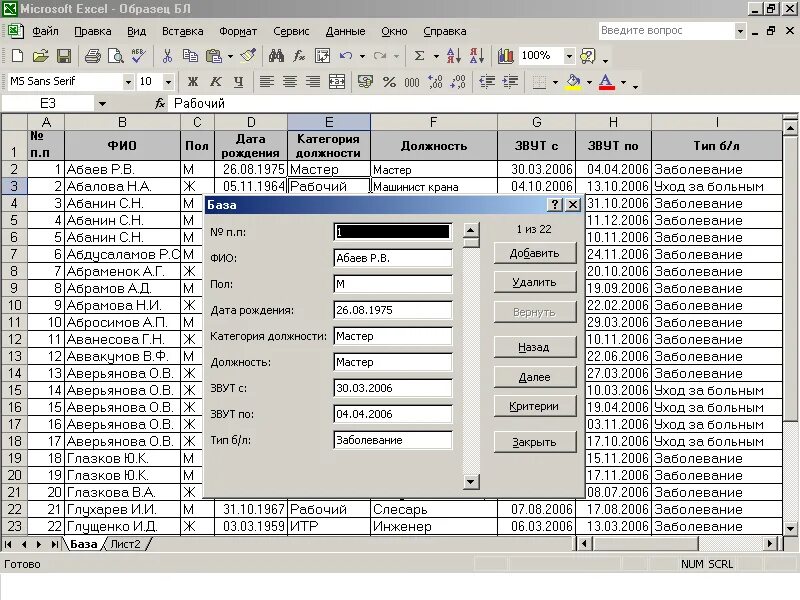Click the thousands separator 000 icon
Image resolution: width=800 pixels, height=600 pixels.
click(412, 82)
